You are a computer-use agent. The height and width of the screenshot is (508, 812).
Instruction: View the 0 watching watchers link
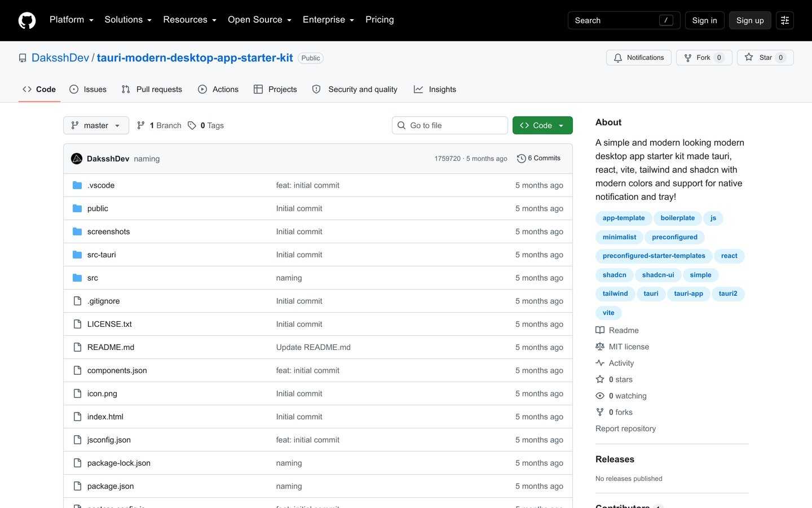621,396
